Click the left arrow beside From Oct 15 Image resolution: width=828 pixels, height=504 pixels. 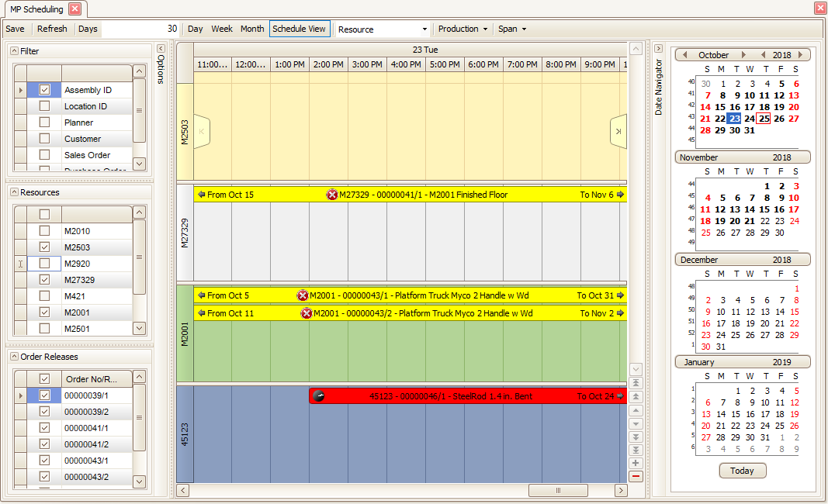[201, 195]
